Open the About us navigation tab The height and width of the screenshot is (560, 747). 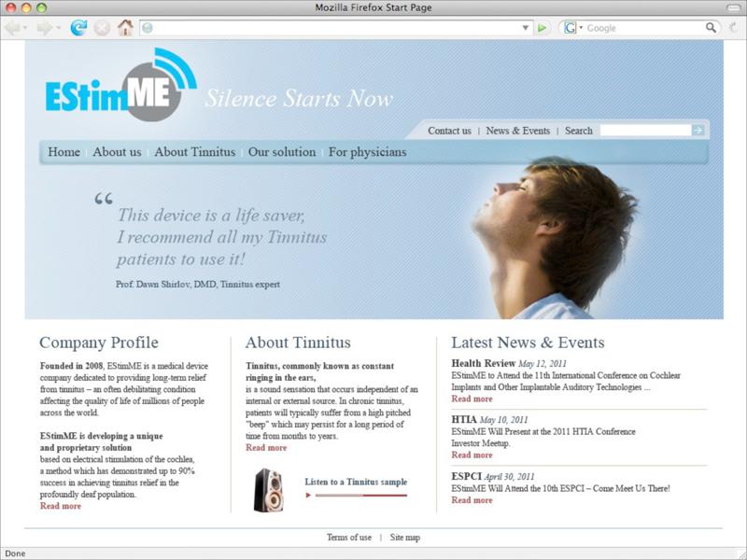pyautogui.click(x=118, y=152)
